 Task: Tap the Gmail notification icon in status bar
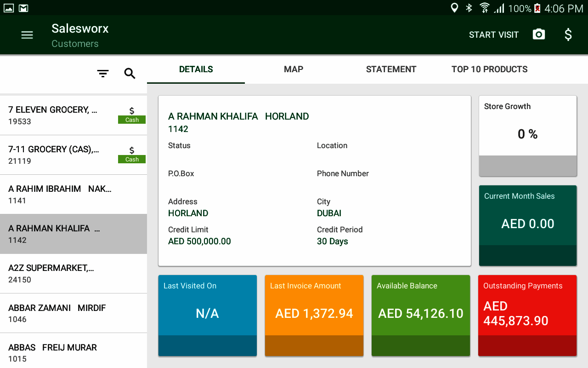point(23,8)
